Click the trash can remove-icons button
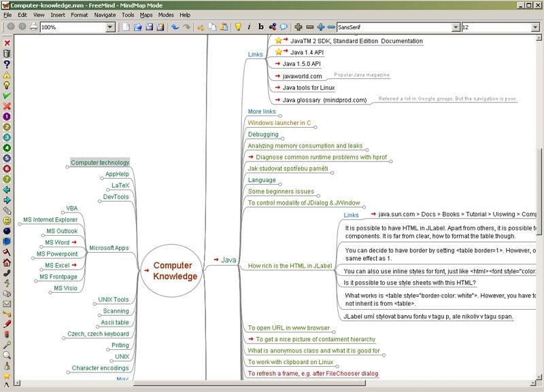 pos(7,54)
